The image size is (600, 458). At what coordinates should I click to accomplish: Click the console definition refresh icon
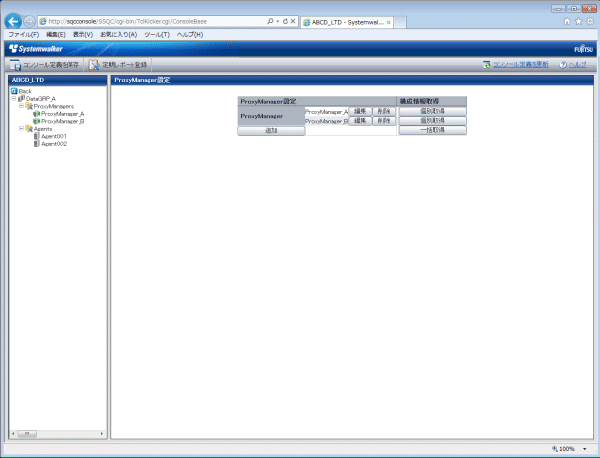(487, 65)
